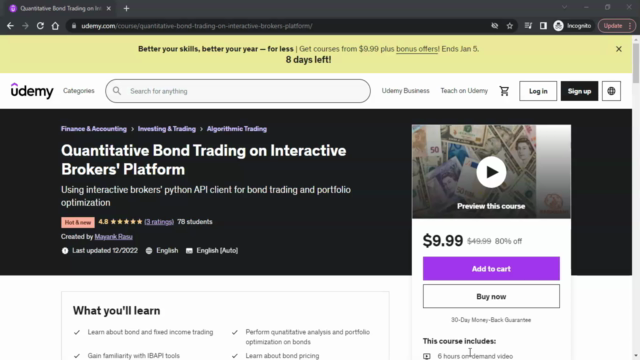Bookmark this page with star icon
The image size is (640, 360).
(510, 26)
